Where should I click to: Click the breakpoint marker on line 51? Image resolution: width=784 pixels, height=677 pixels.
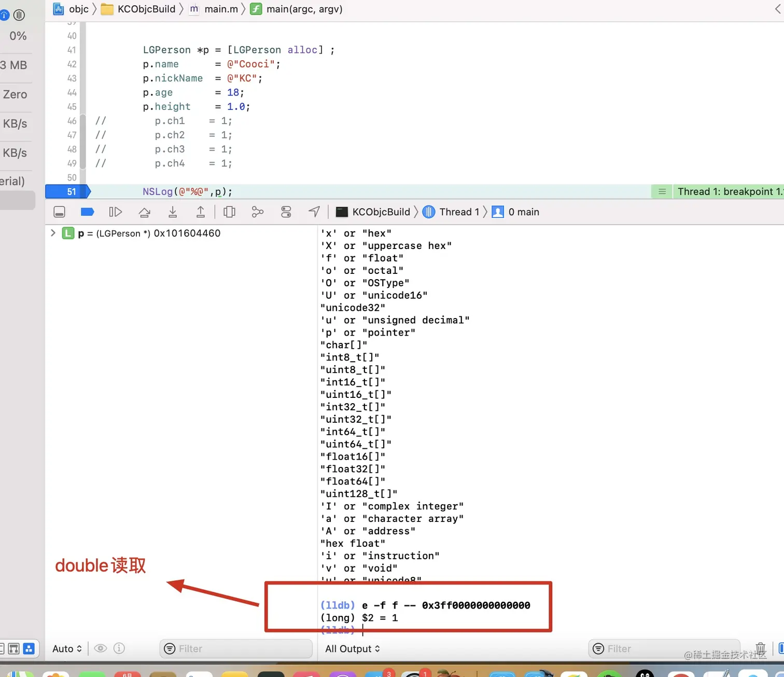click(x=68, y=191)
